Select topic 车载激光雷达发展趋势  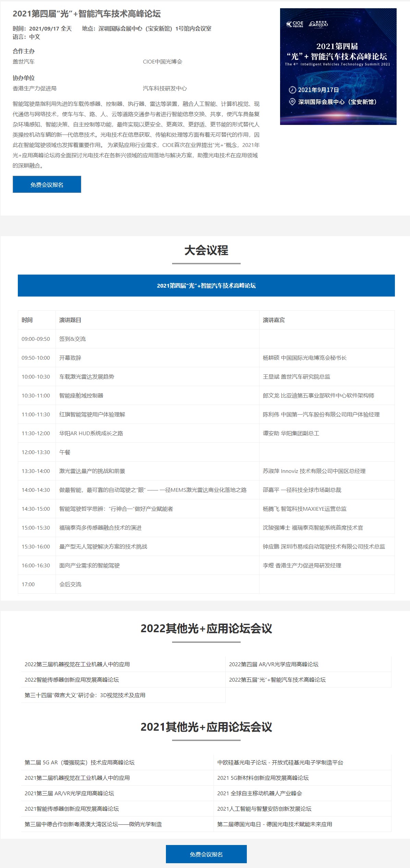87,377
